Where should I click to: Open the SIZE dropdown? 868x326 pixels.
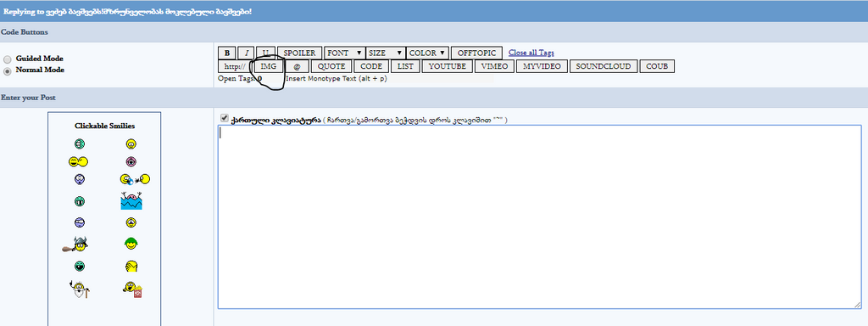click(x=387, y=53)
